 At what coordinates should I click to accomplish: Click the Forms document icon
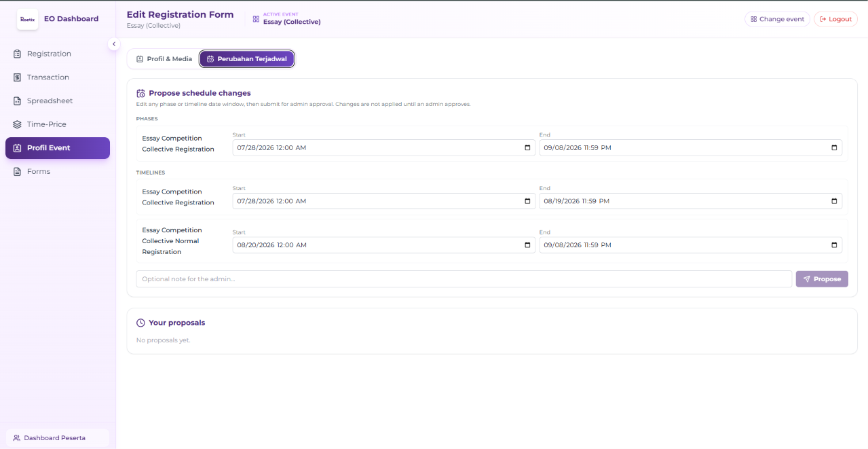(x=18, y=171)
